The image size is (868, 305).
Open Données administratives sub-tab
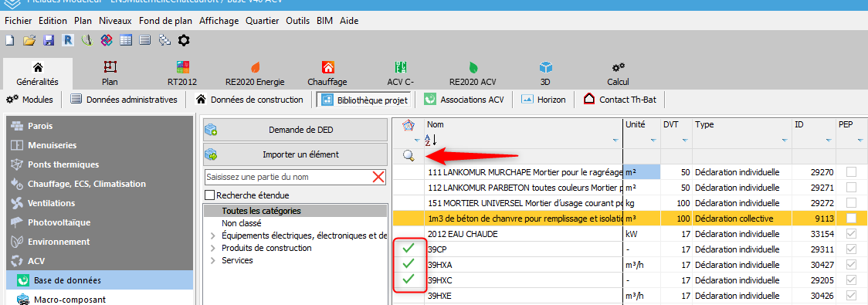[x=124, y=100]
